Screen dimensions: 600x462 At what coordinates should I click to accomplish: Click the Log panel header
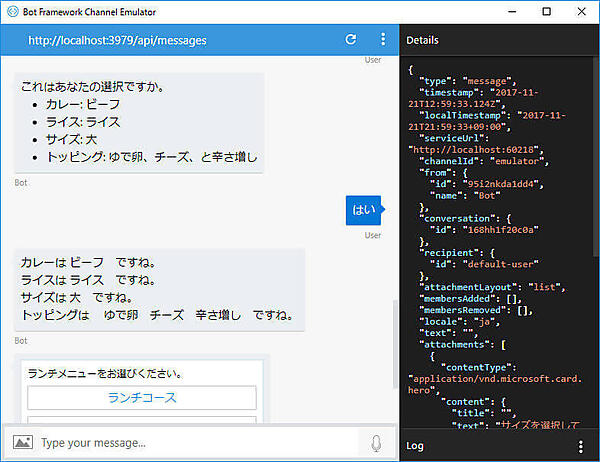coord(418,446)
